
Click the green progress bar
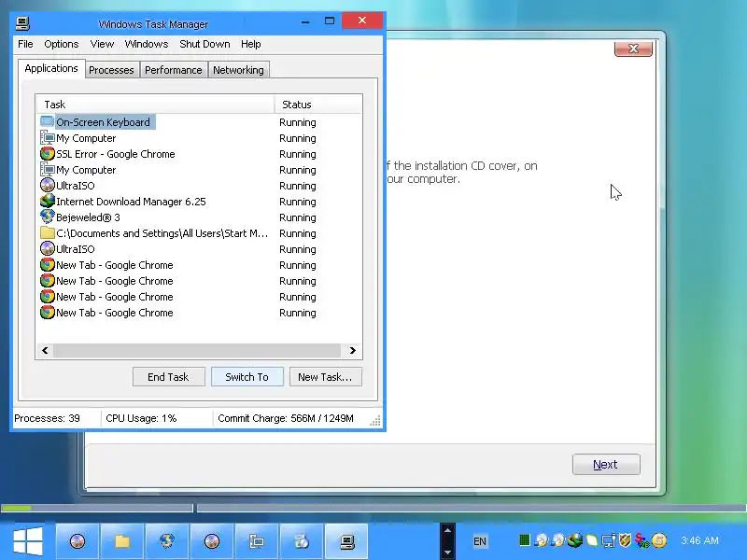pos(16,508)
